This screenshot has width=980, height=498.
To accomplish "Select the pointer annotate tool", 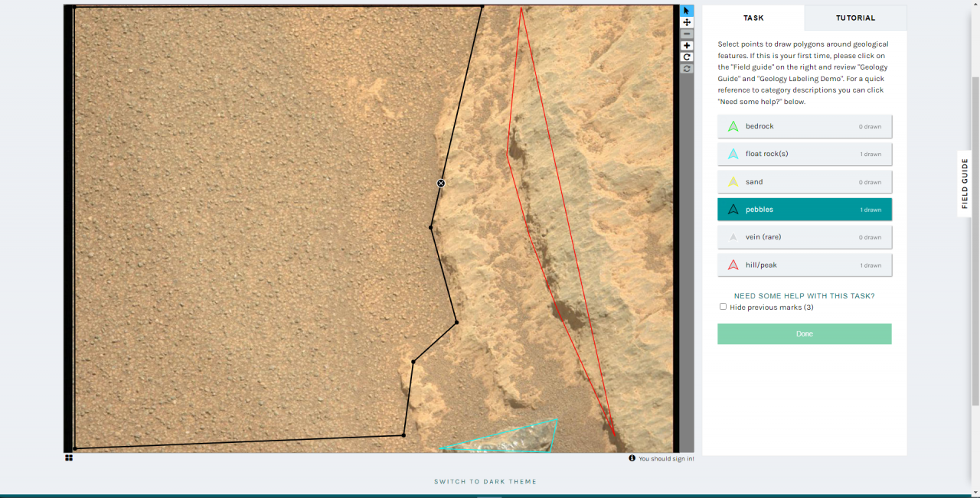I will tap(687, 11).
